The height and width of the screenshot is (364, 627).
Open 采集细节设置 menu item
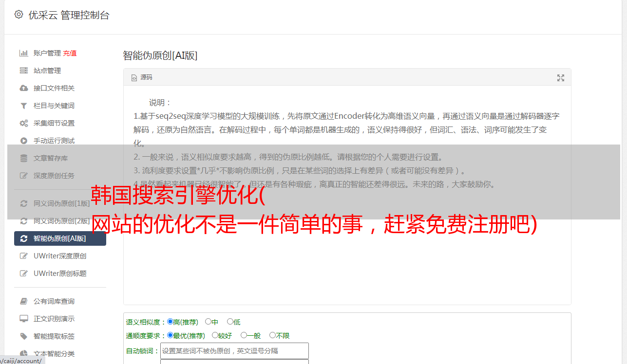point(54,123)
